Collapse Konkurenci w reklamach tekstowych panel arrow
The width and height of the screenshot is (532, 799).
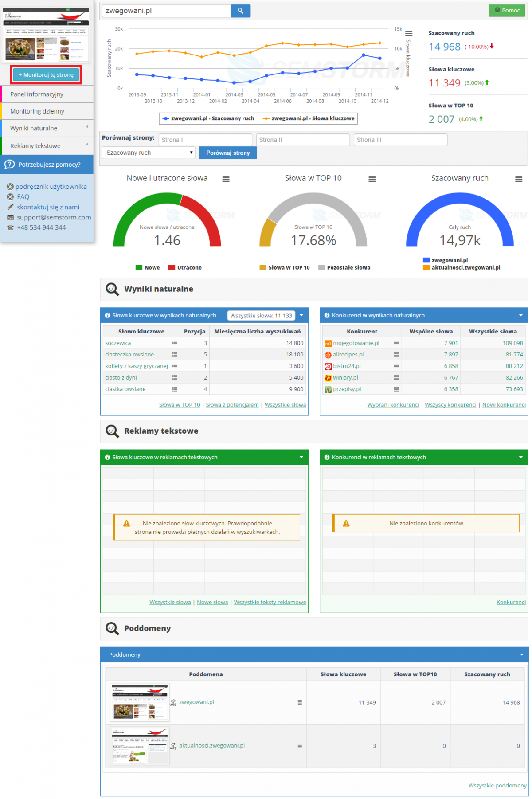521,458
